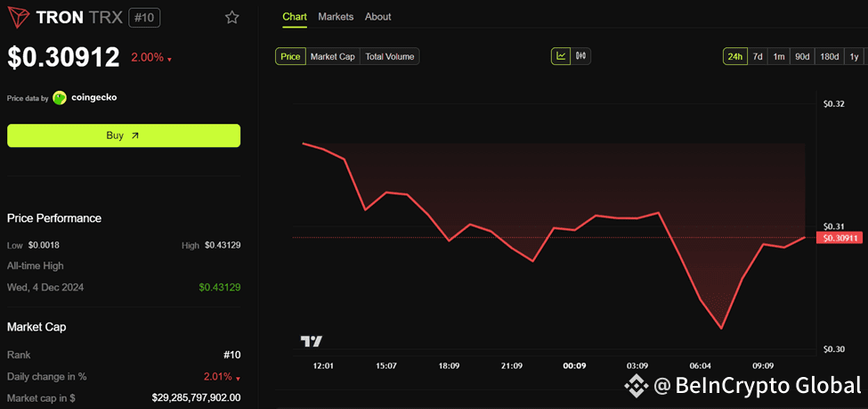Click the #10 rank badge
868x409 pixels.
coord(144,19)
